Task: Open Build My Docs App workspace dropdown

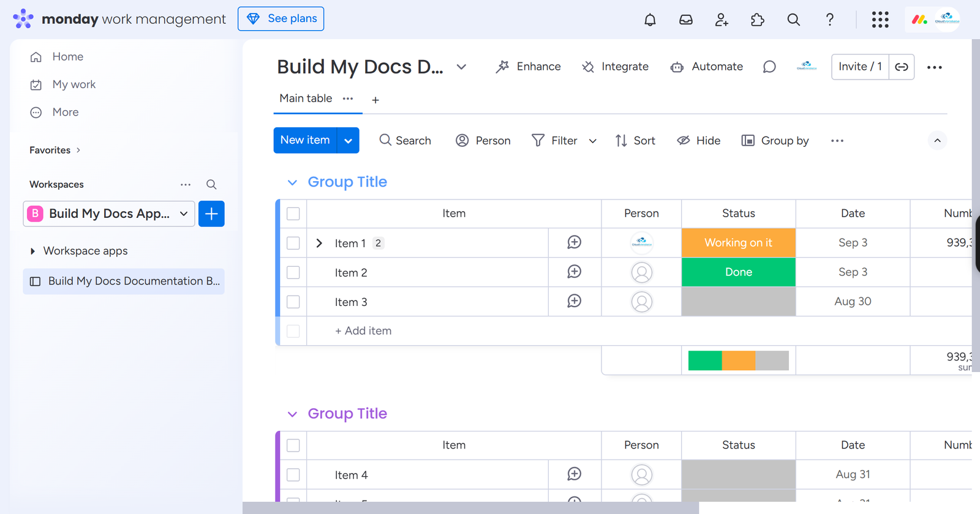Action: click(x=109, y=214)
